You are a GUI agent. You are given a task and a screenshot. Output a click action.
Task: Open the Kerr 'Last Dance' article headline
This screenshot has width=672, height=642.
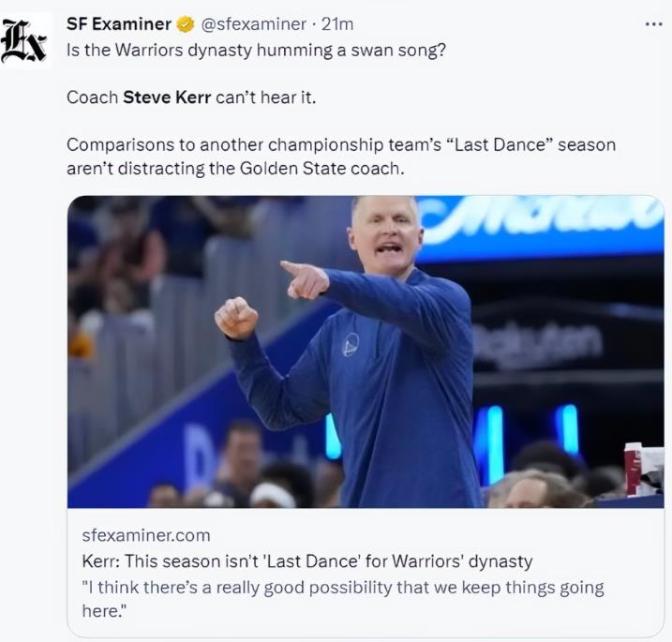[307, 561]
